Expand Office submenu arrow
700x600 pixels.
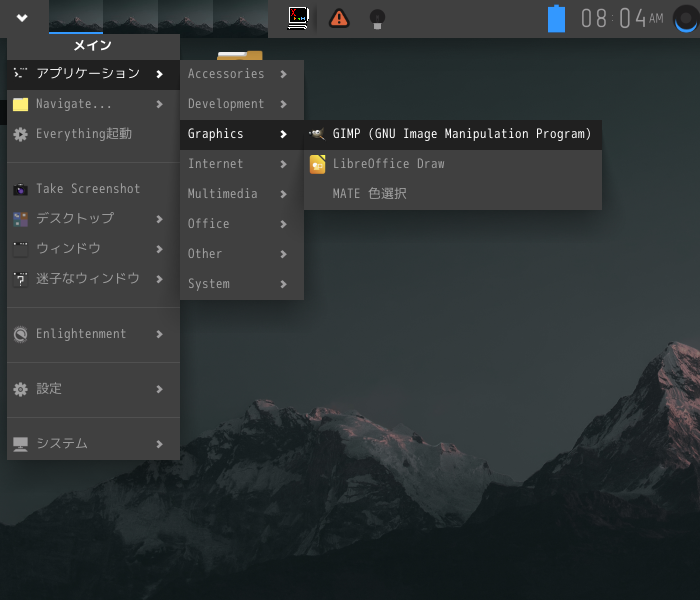[x=283, y=224]
